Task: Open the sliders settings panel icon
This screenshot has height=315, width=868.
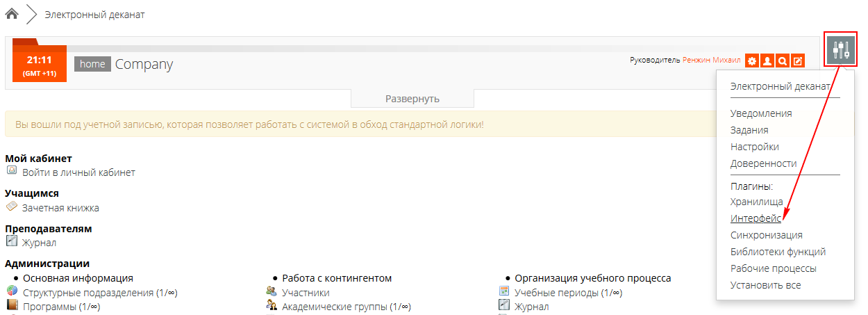Action: [841, 49]
